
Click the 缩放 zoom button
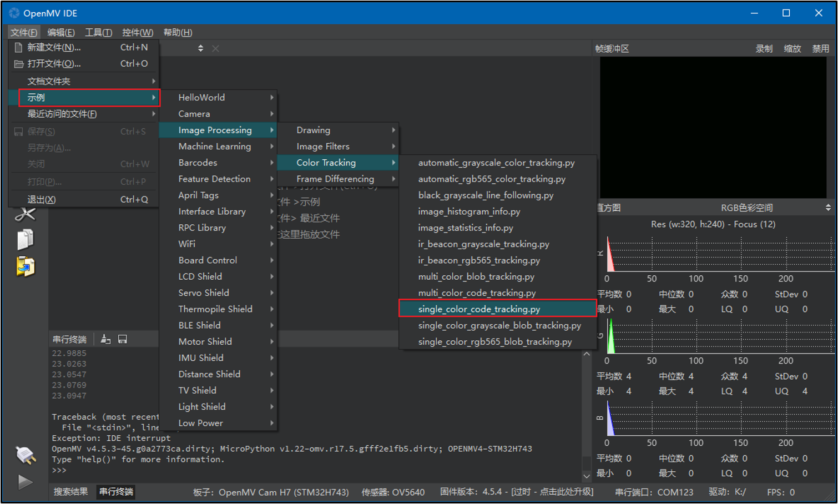792,49
